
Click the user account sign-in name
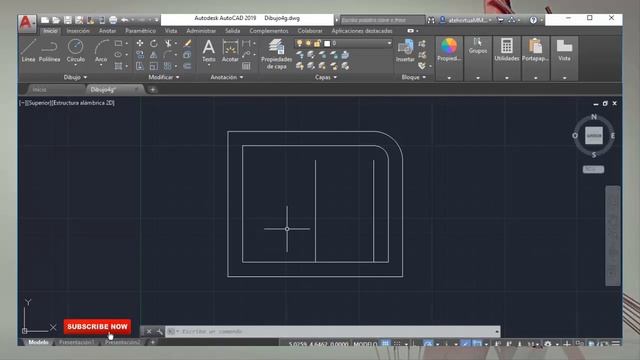468,20
